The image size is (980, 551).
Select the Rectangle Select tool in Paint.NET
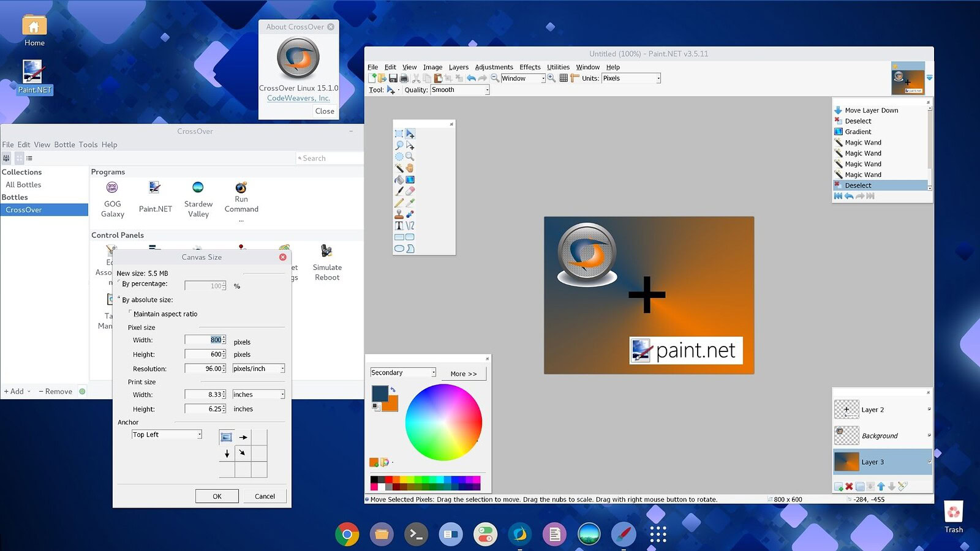[399, 133]
